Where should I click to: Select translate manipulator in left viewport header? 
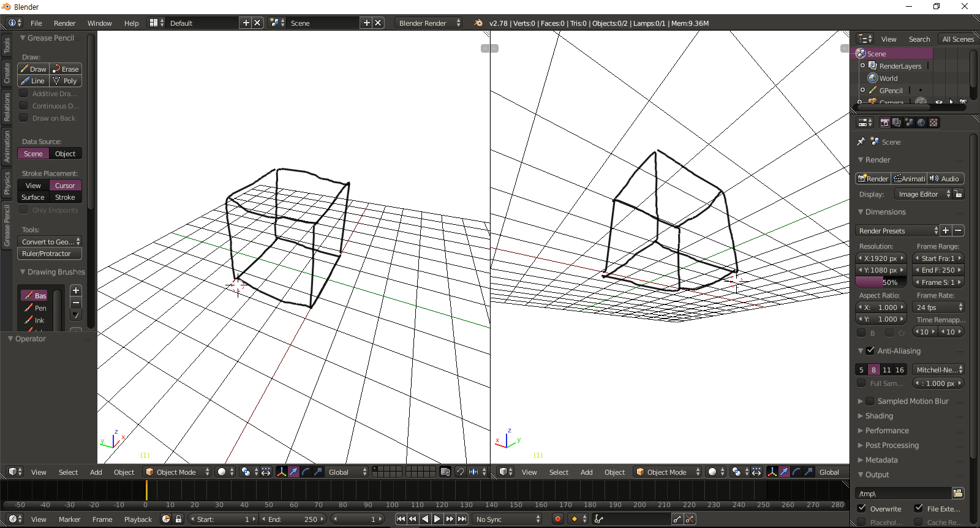coord(294,472)
